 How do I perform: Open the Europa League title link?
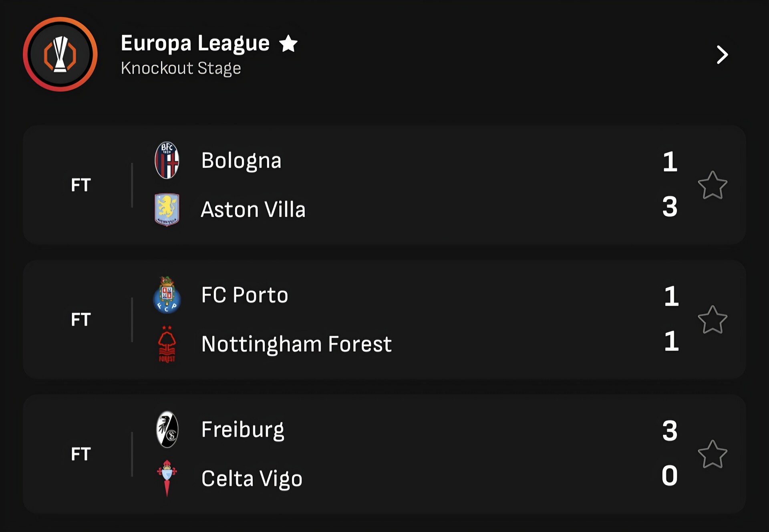coord(195,43)
